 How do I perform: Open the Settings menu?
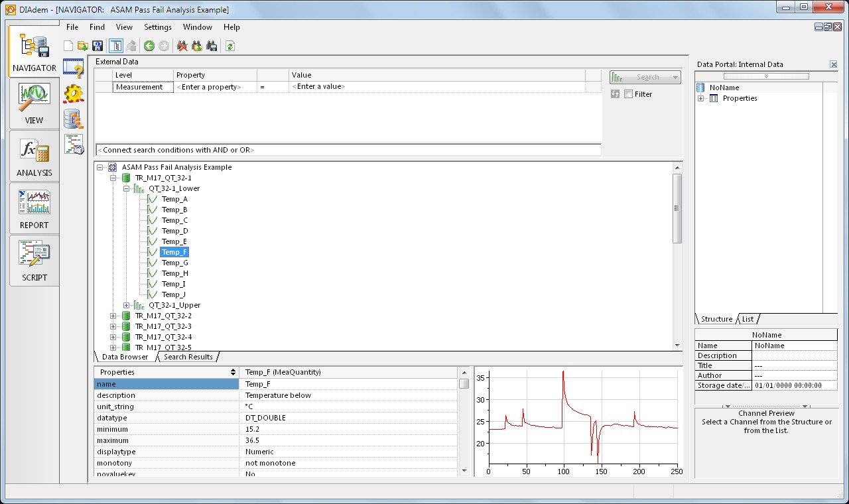click(158, 27)
